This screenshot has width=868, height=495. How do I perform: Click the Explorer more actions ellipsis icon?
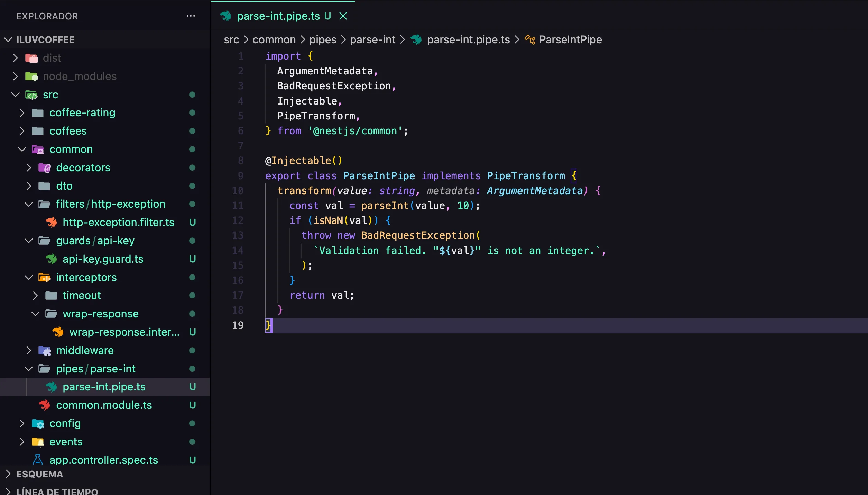191,16
